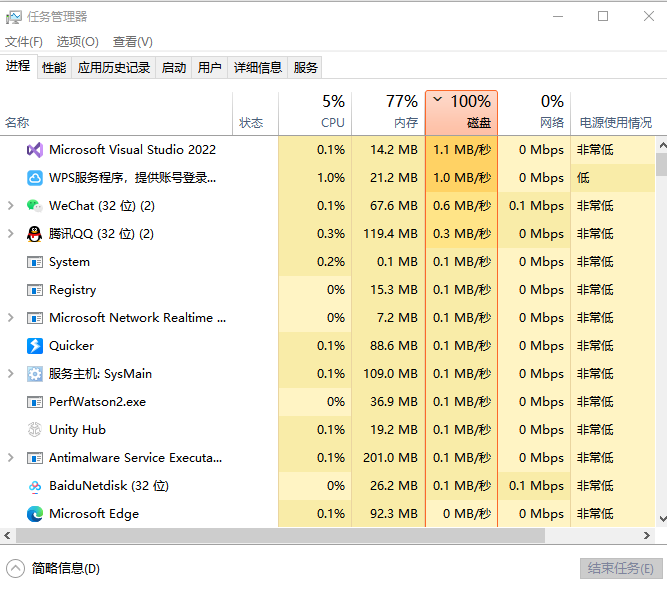The width and height of the screenshot is (667, 591).
Task: Select the Microsoft Visual Studio 2022 row name
Action: [132, 150]
